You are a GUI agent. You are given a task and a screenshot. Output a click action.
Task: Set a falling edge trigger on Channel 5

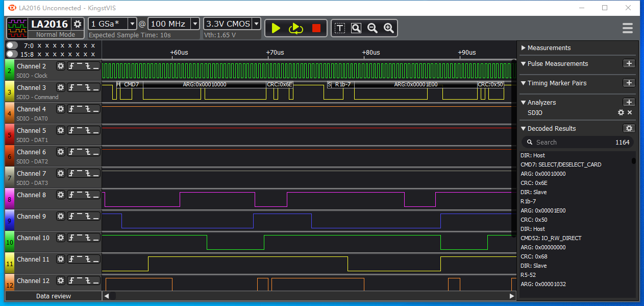click(x=88, y=130)
